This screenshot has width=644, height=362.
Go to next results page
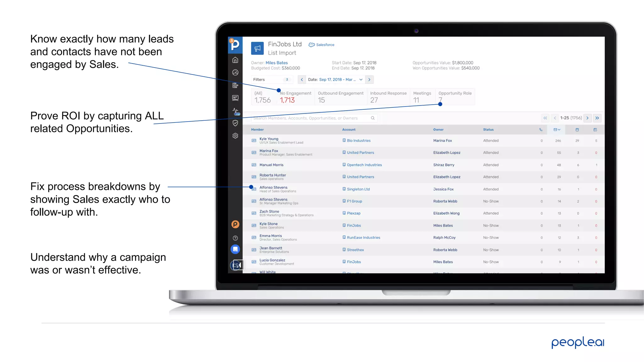click(587, 118)
